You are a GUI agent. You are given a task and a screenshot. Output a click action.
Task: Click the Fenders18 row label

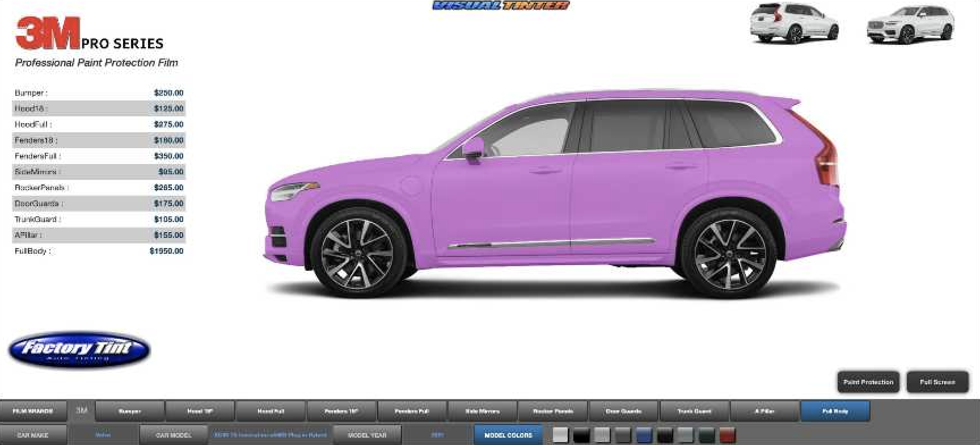tap(36, 140)
